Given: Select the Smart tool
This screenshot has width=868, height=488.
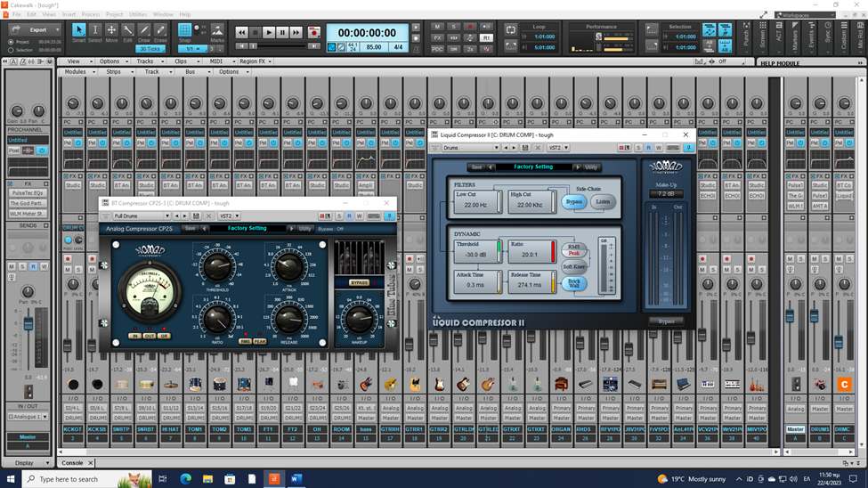Looking at the screenshot, I should point(78,32).
